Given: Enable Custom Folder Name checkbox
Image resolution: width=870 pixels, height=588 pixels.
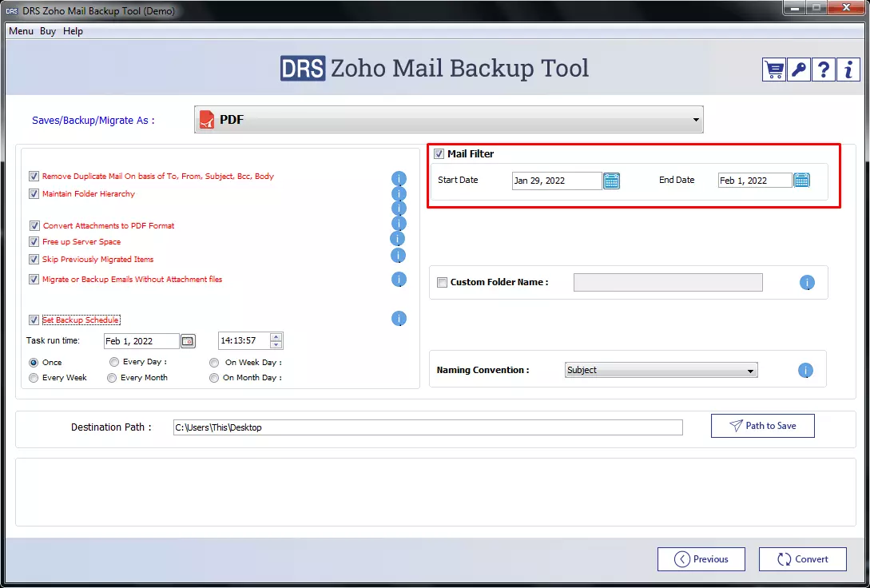Looking at the screenshot, I should (x=443, y=283).
